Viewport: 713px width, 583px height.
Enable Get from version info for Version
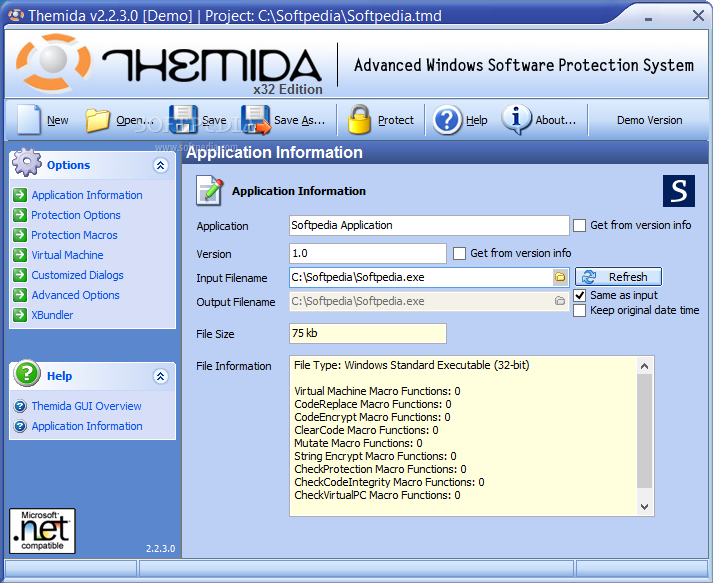tap(459, 253)
